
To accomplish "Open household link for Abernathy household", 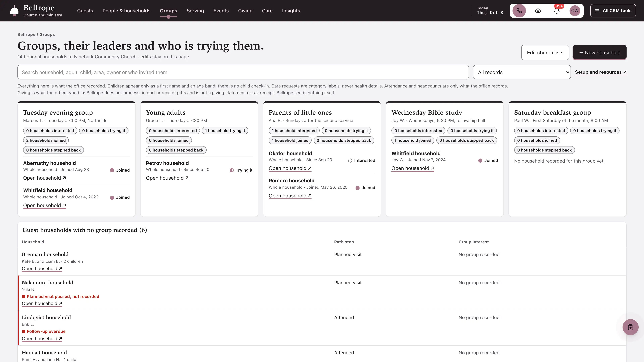I will [44, 178].
